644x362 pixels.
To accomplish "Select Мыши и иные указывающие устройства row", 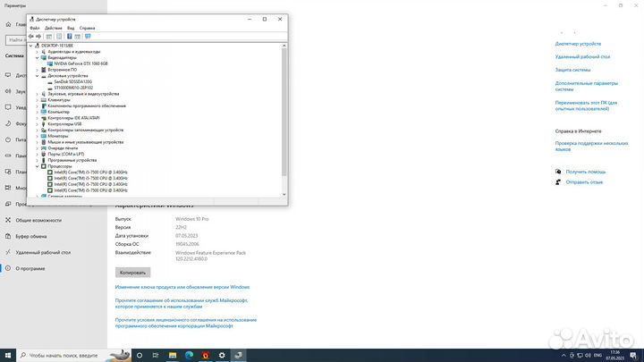I will (86, 142).
